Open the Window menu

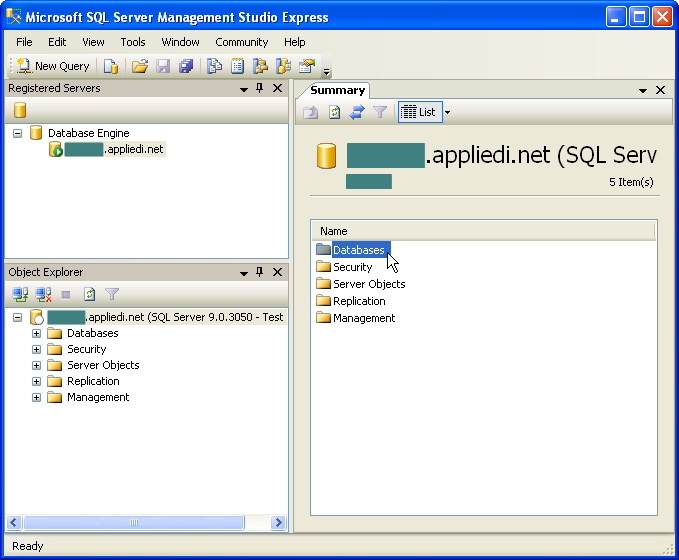(180, 42)
